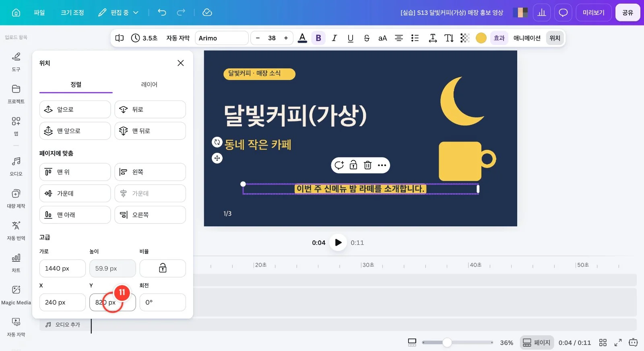
Task: Decrease font size with minus
Action: pyautogui.click(x=258, y=38)
